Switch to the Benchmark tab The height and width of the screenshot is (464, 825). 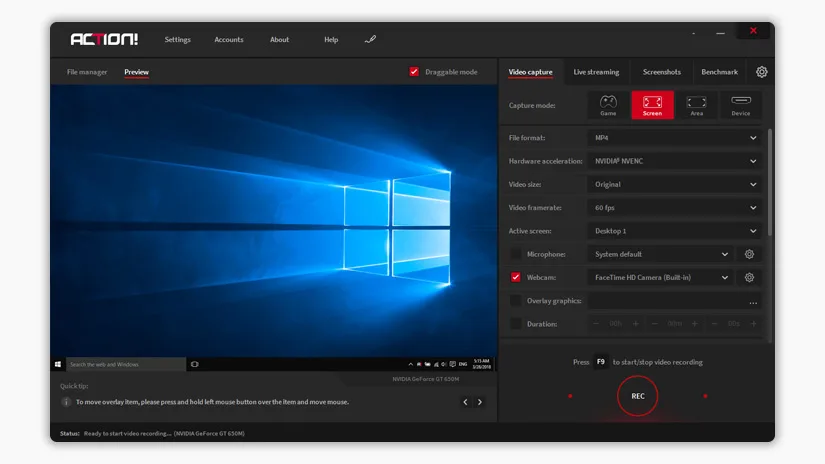[x=719, y=72]
